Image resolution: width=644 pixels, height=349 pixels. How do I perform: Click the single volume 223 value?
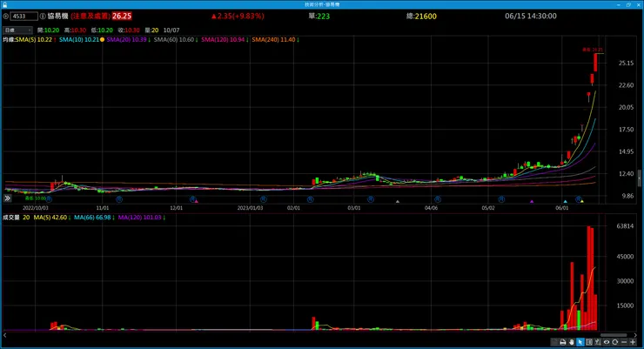(323, 17)
